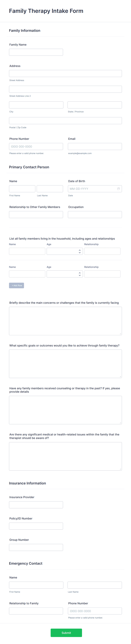Click inside the Family Name field
The image size is (131, 644).
[x=36, y=52]
